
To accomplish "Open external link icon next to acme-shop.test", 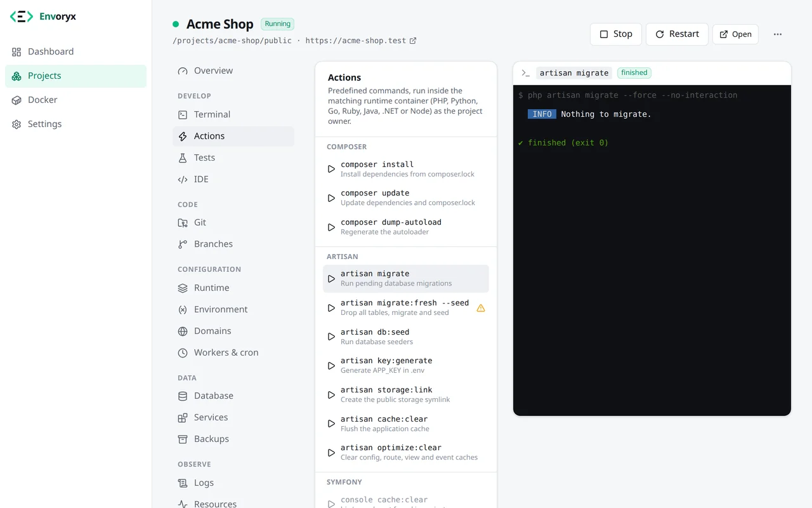I will click(x=413, y=41).
